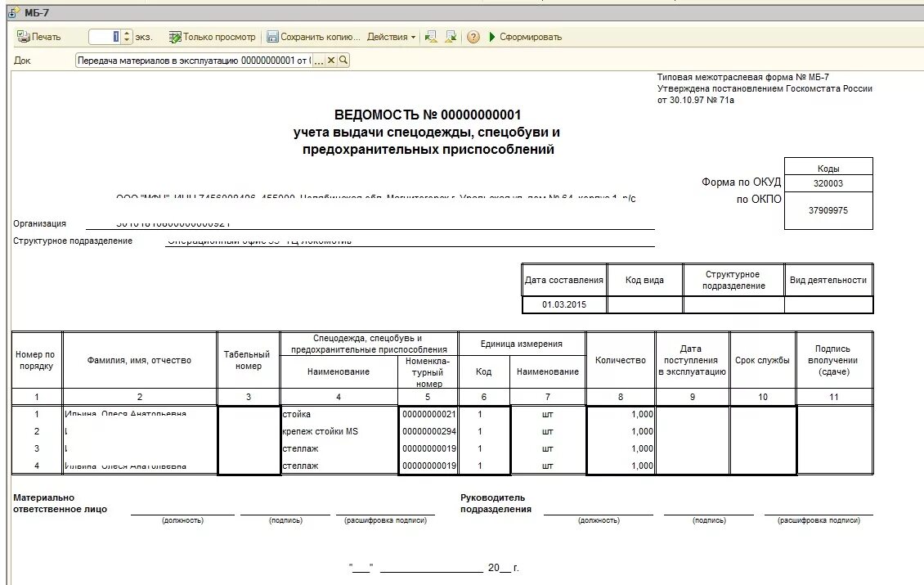Screen dimensions: 924x585
Task: Increase the number of copies with stepper
Action: coord(127,33)
